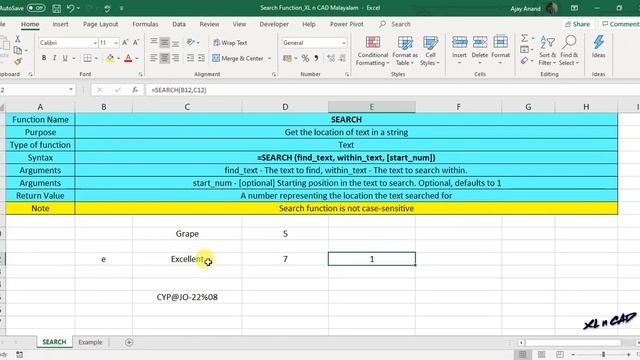Select the cell containing CYP@JO-22%08

[x=187, y=297]
